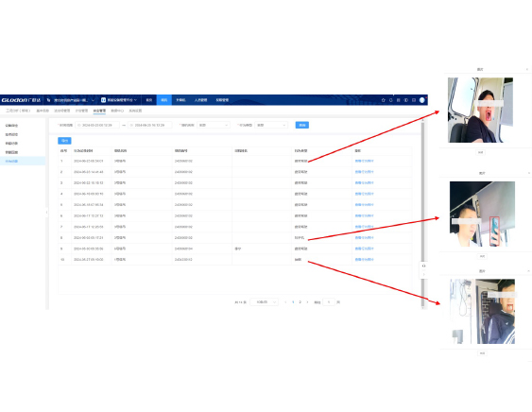Click the button below the phone-holding driver photo
This screenshot has height=412, width=532.
click(x=482, y=256)
